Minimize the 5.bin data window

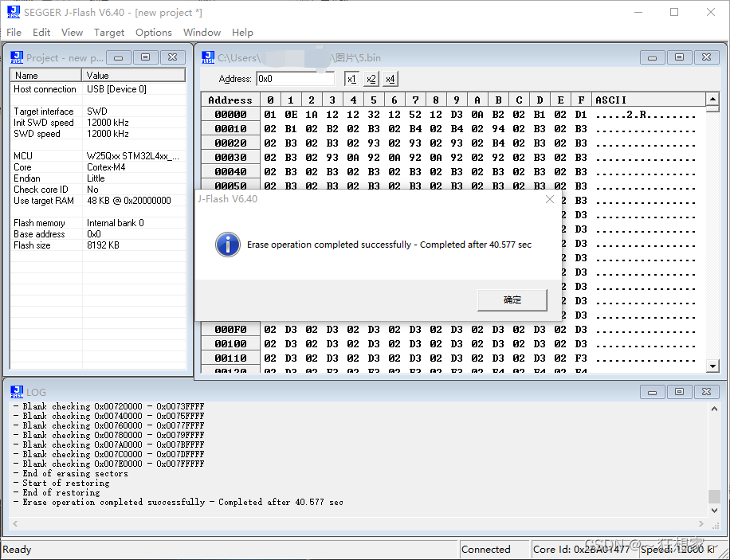coord(652,57)
